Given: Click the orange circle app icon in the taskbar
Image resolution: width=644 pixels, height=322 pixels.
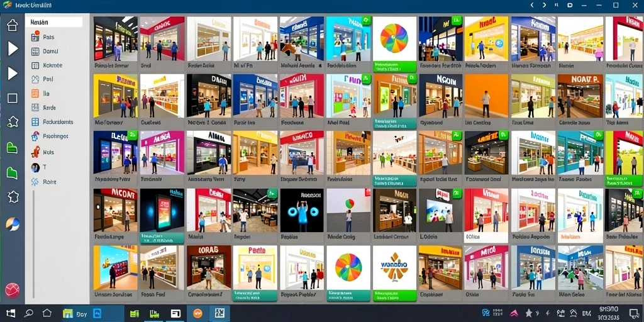Looking at the screenshot, I should (x=197, y=314).
